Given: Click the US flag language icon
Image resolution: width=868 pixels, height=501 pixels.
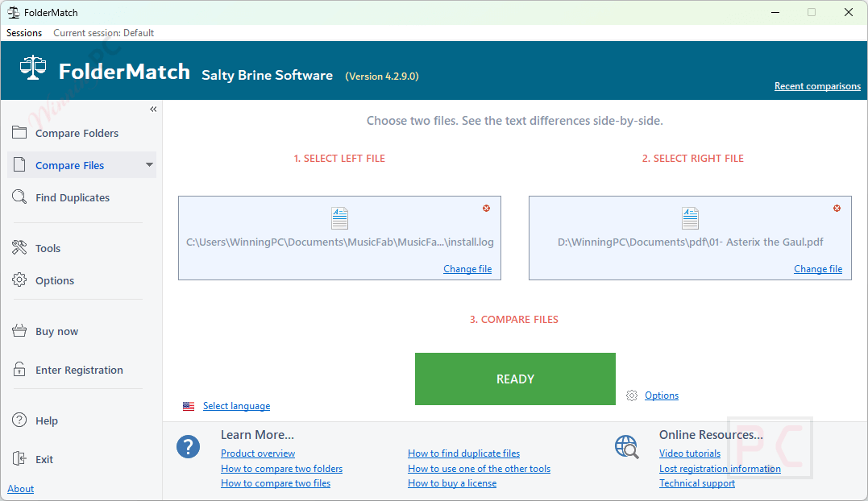Looking at the screenshot, I should (189, 407).
